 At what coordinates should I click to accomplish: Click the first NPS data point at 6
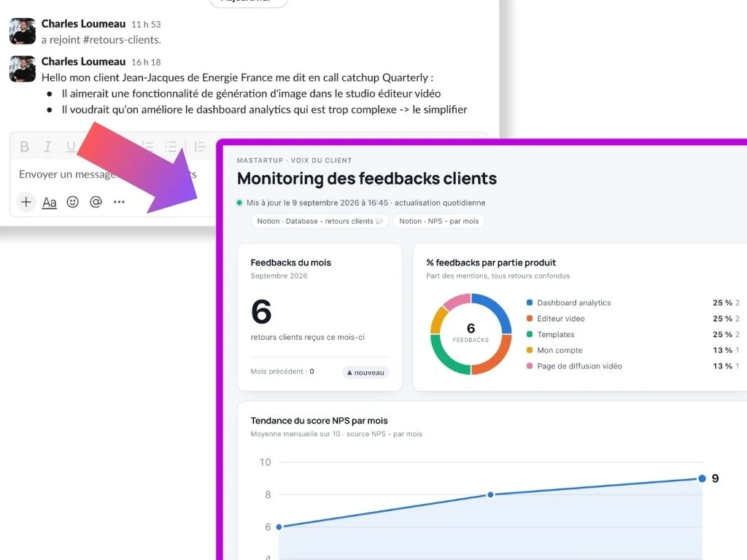click(x=279, y=526)
